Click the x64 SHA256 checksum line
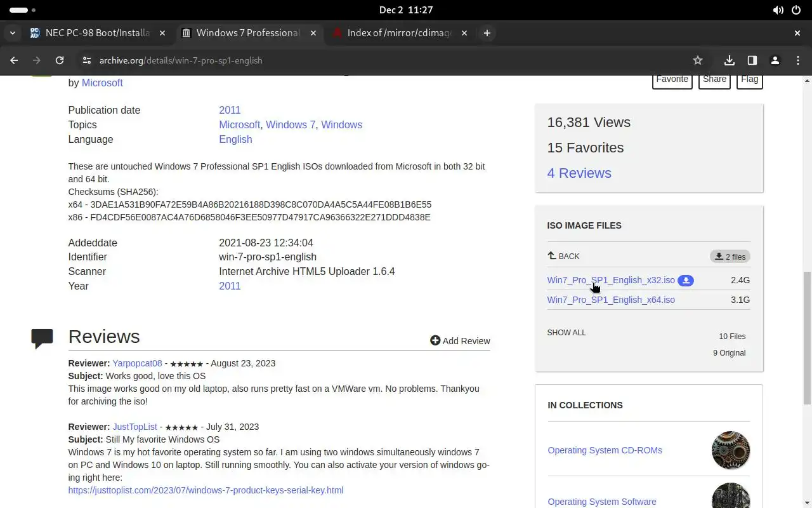 click(x=250, y=204)
